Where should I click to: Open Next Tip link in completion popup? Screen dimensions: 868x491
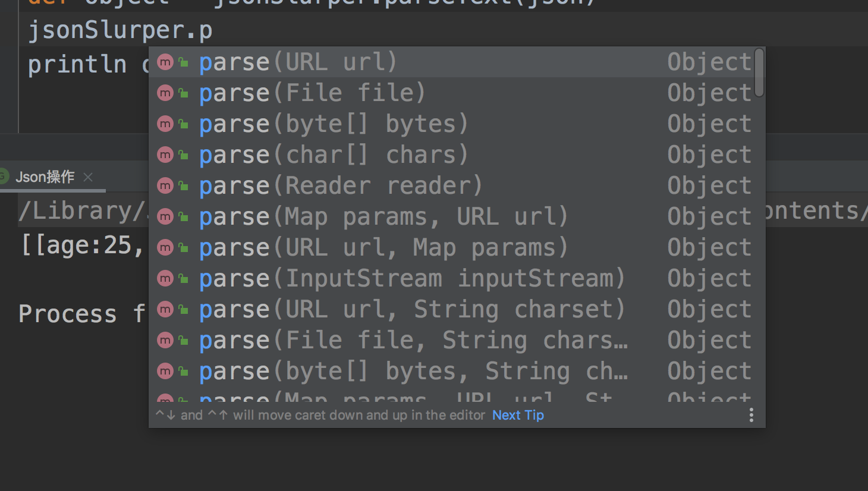tap(518, 415)
